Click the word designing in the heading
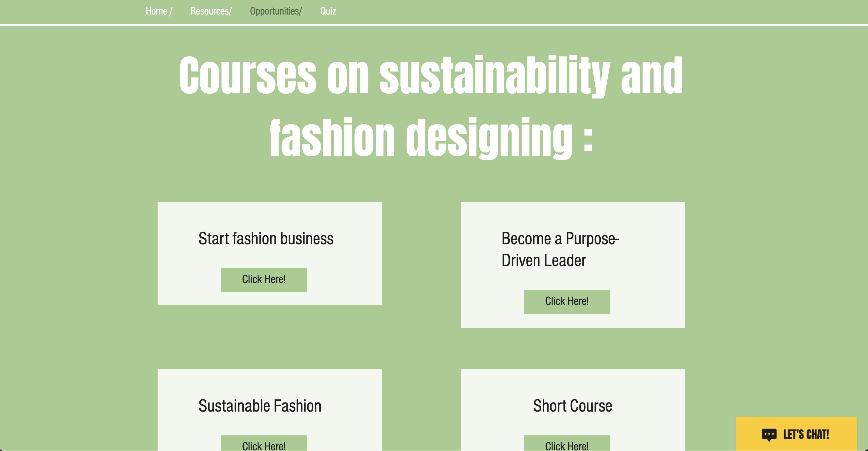 point(489,138)
